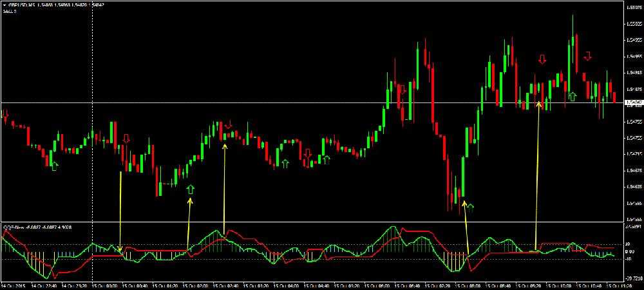Open the chart menu triangle beside GBPUSD,M5
The height and width of the screenshot is (290, 644).
pos(4,5)
